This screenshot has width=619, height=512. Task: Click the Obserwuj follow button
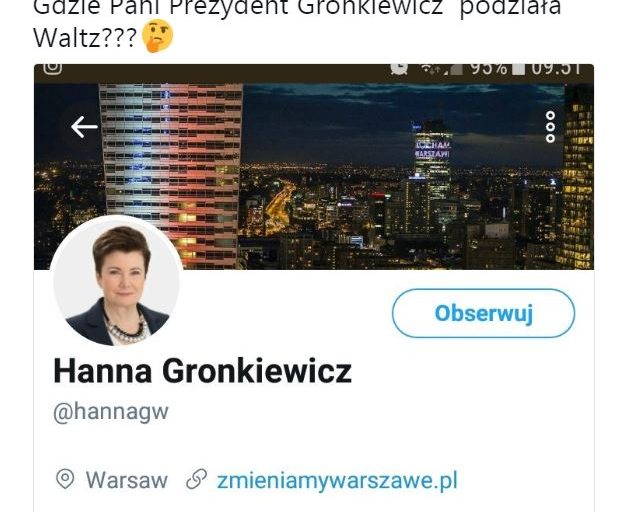(x=483, y=313)
